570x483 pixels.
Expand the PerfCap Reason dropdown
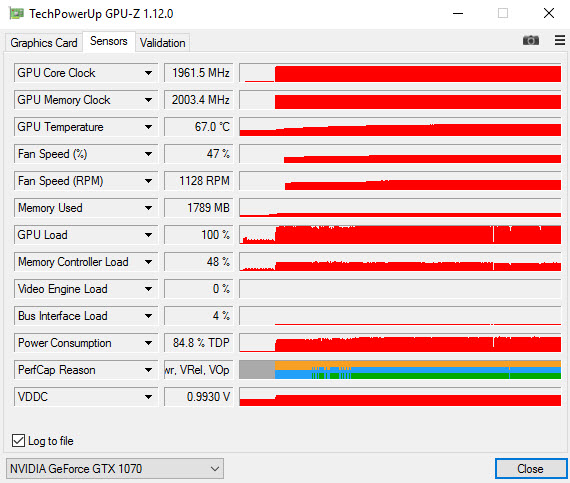pyautogui.click(x=148, y=370)
